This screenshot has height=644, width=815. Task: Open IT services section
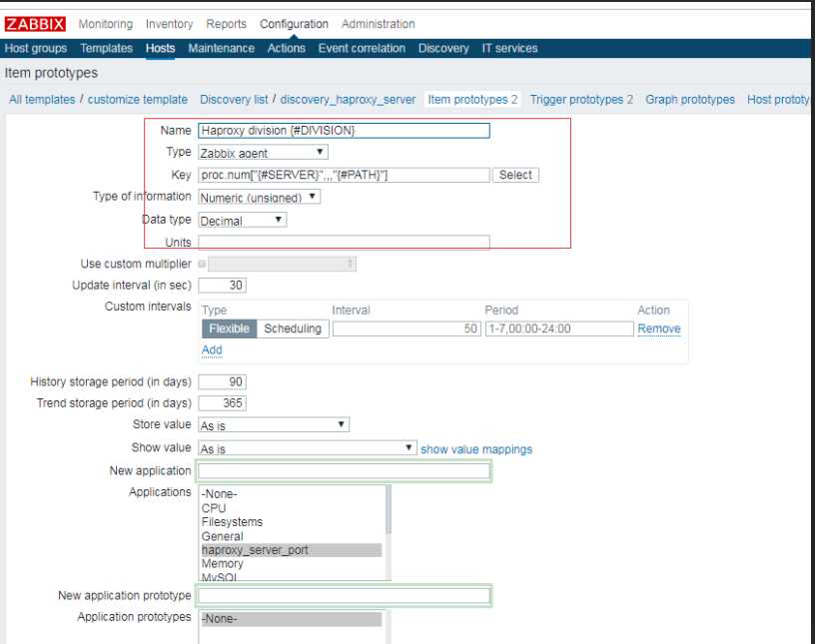(509, 48)
